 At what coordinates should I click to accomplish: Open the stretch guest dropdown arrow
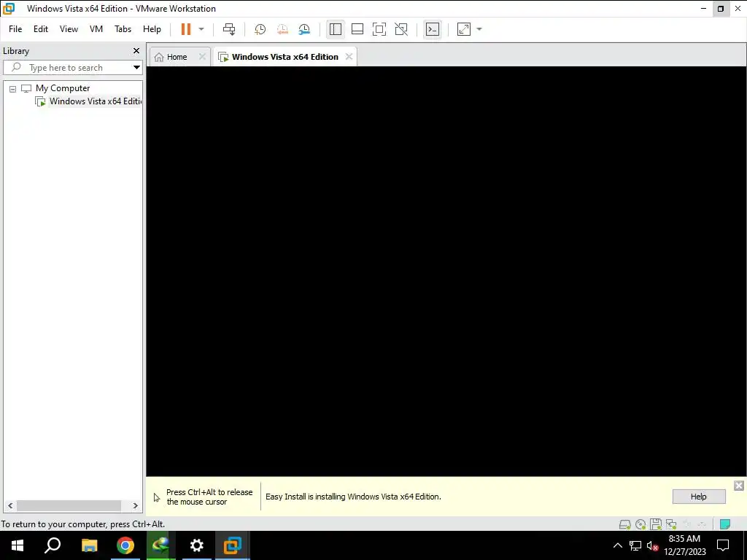479,29
